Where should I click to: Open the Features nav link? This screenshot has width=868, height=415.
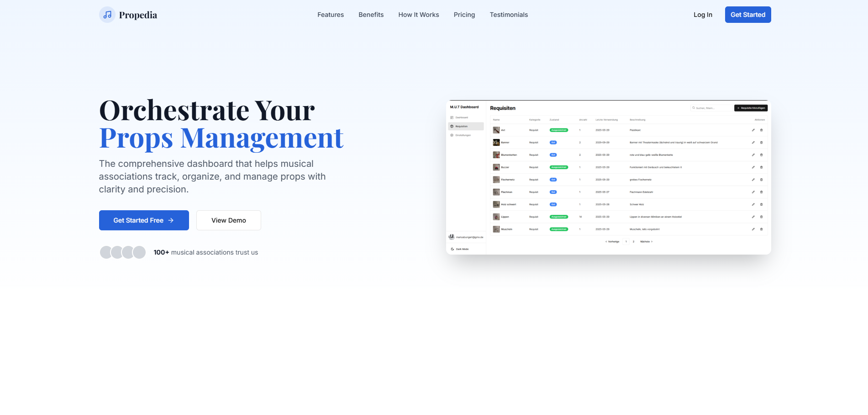[x=331, y=15]
